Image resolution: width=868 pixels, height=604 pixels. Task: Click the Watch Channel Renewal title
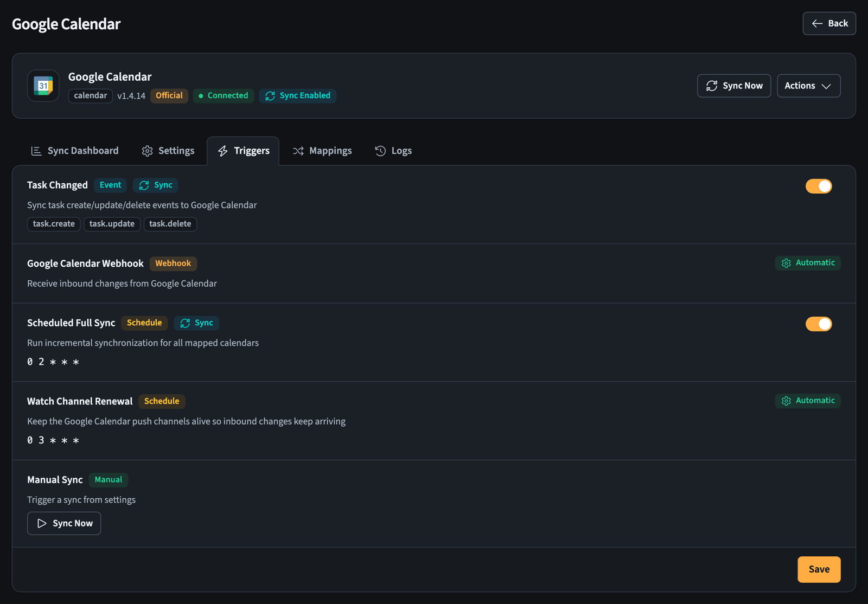click(x=80, y=401)
